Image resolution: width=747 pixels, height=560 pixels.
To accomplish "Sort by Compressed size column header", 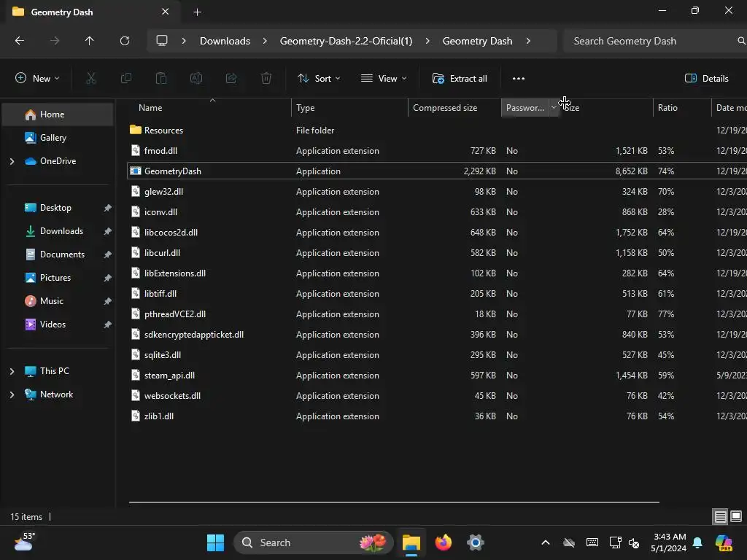I will (454, 108).
